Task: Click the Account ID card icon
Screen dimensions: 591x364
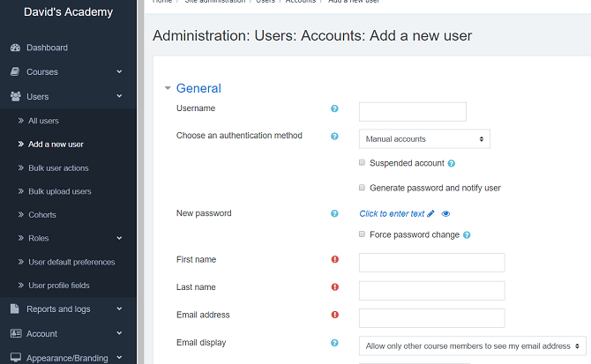Action: pyautogui.click(x=16, y=333)
